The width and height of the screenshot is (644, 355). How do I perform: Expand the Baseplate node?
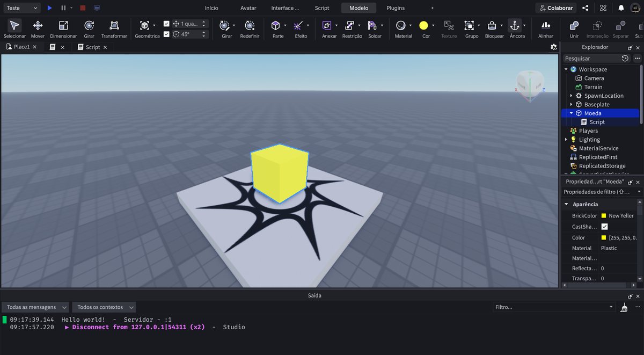click(x=571, y=104)
